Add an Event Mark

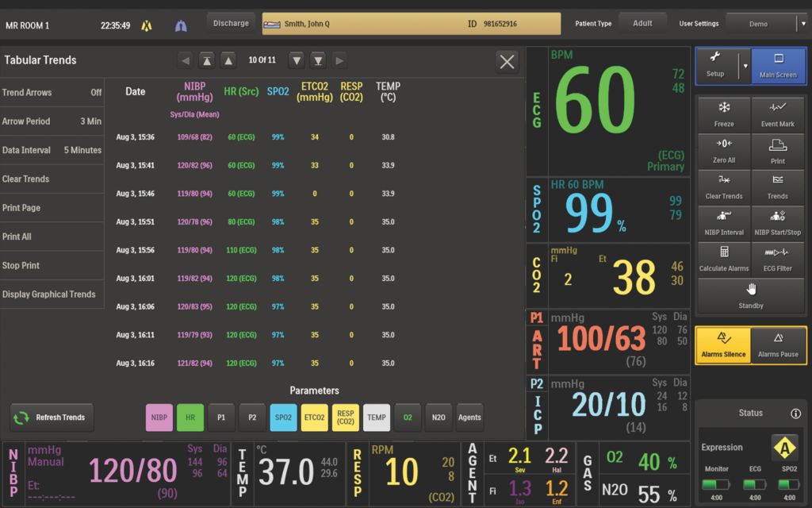(777, 114)
